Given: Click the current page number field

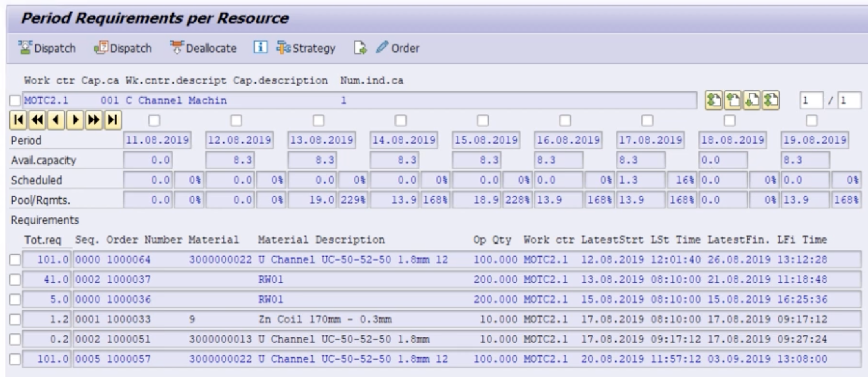Looking at the screenshot, I should (811, 100).
